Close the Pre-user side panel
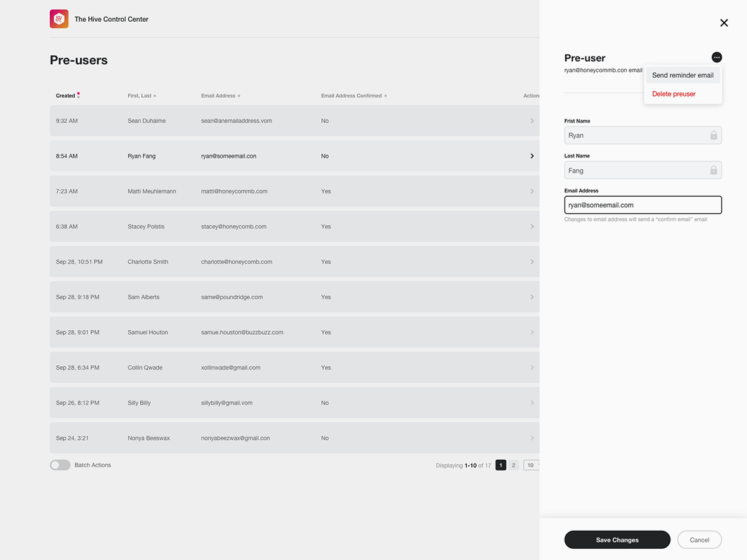The width and height of the screenshot is (747, 560). tap(724, 23)
